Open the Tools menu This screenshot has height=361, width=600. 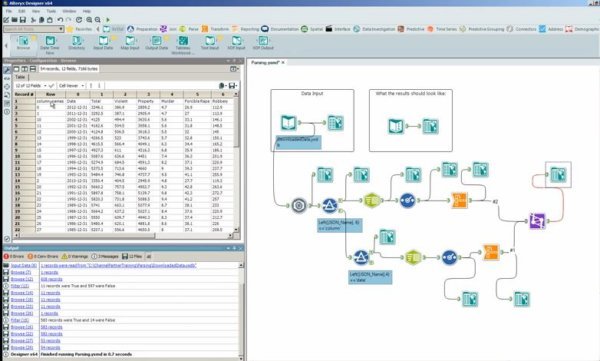(x=51, y=11)
